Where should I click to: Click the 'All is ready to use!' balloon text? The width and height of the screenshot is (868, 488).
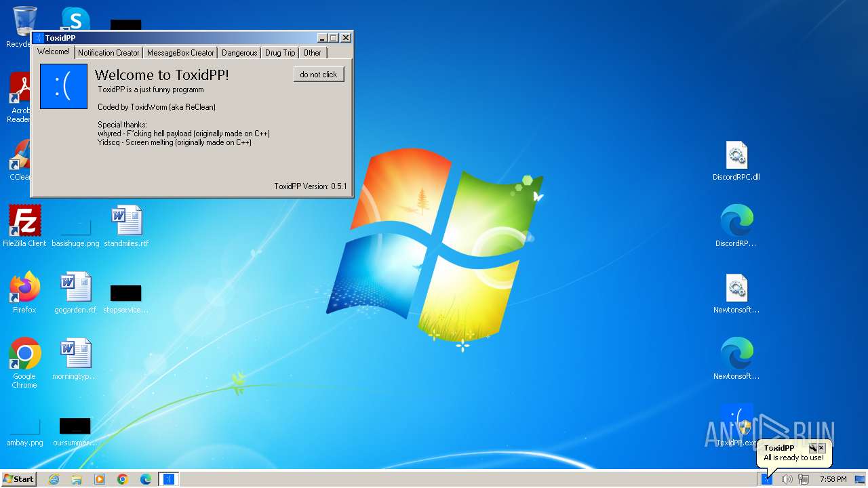click(794, 457)
